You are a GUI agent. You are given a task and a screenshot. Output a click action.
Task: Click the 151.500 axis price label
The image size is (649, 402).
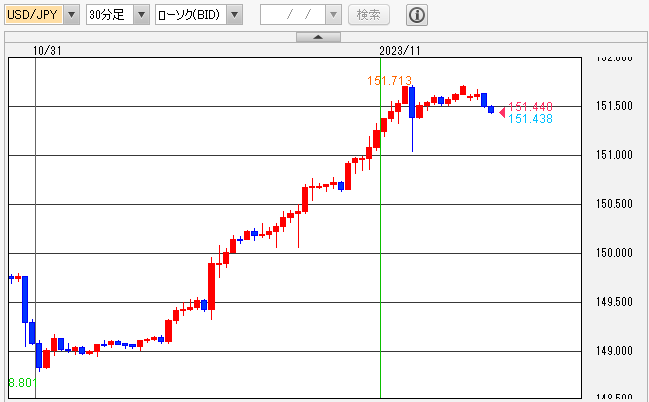pyautogui.click(x=614, y=106)
